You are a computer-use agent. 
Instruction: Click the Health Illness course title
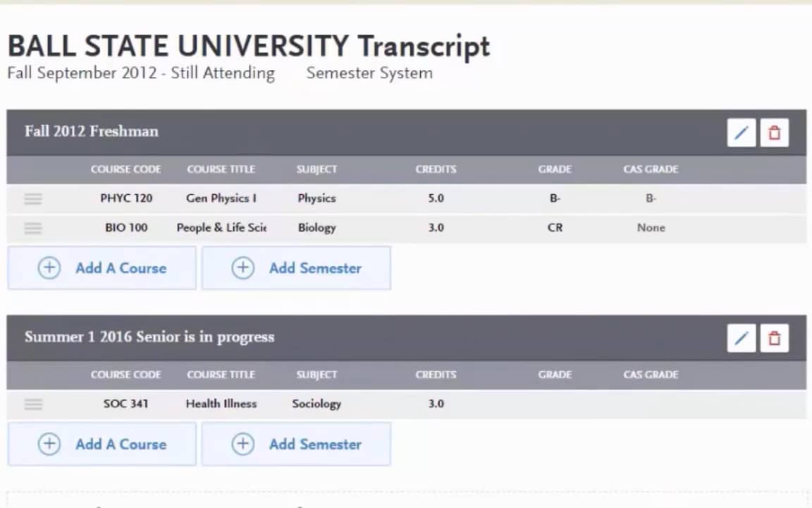pos(221,404)
